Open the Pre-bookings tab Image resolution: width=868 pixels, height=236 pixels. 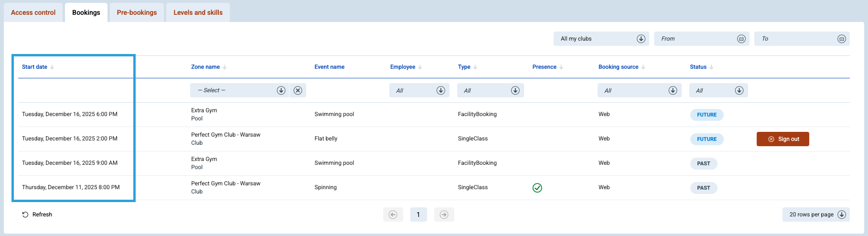point(137,12)
